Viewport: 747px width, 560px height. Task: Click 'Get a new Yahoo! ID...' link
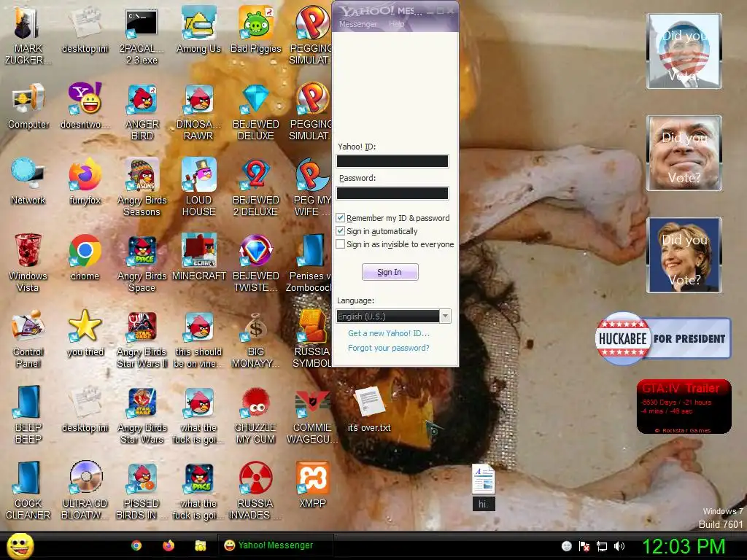point(388,333)
